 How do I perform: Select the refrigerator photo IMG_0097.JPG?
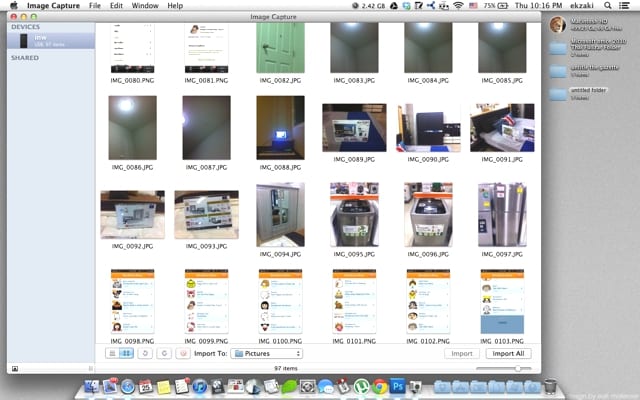502,215
